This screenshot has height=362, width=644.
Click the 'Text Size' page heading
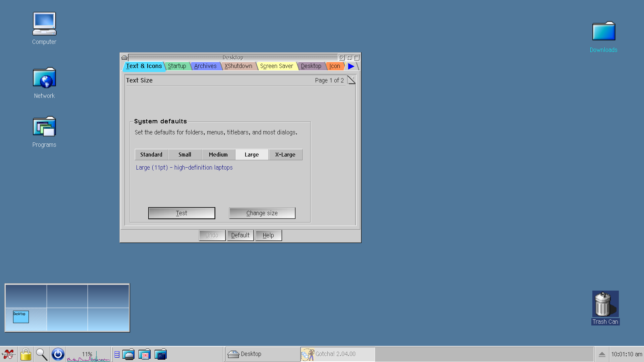click(x=139, y=80)
